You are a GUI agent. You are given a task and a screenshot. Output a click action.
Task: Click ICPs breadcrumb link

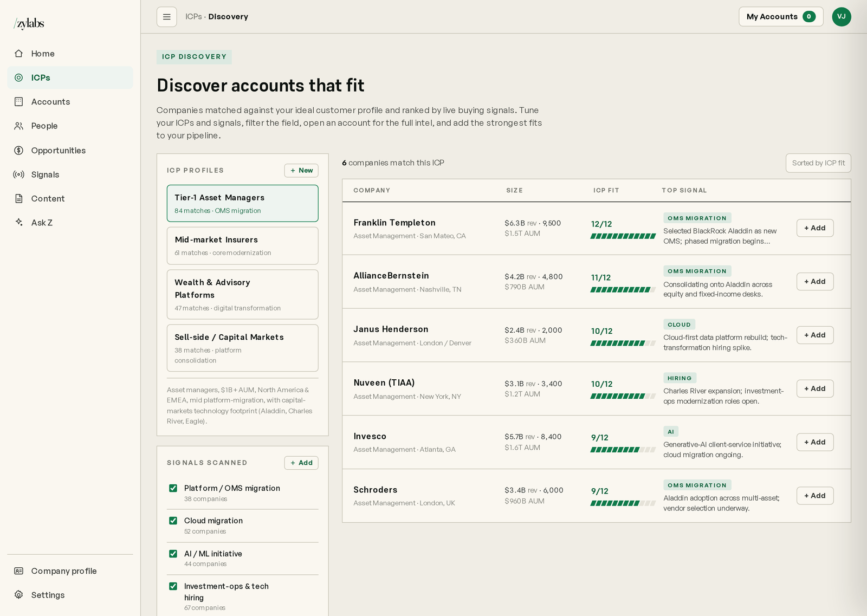click(193, 17)
